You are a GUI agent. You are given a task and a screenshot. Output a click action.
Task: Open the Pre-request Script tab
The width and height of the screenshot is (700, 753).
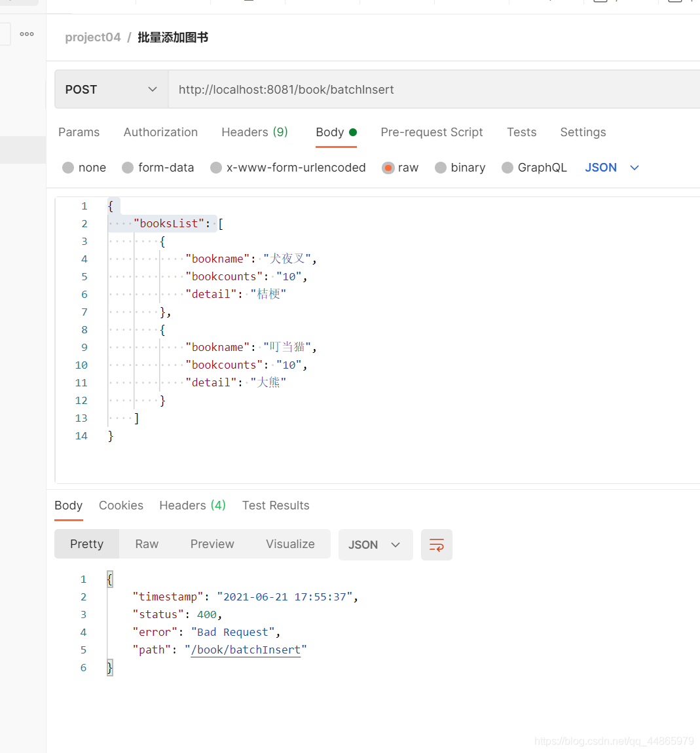[432, 132]
